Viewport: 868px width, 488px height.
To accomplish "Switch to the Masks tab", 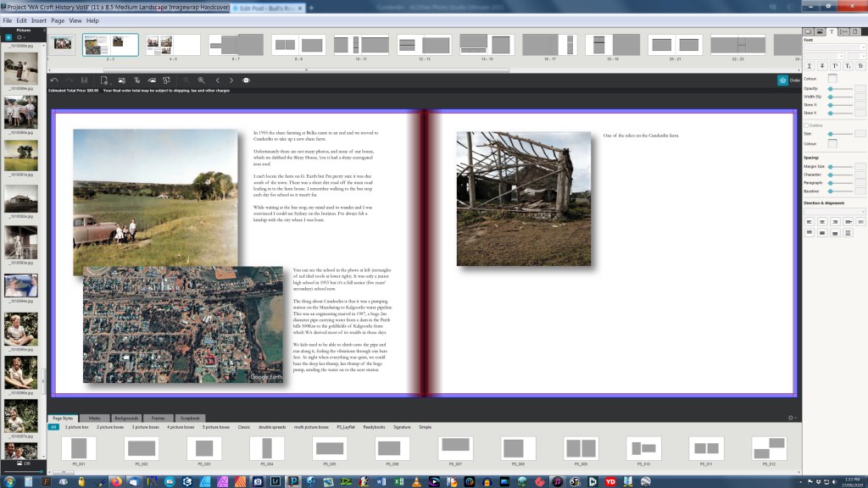I will pyautogui.click(x=95, y=418).
